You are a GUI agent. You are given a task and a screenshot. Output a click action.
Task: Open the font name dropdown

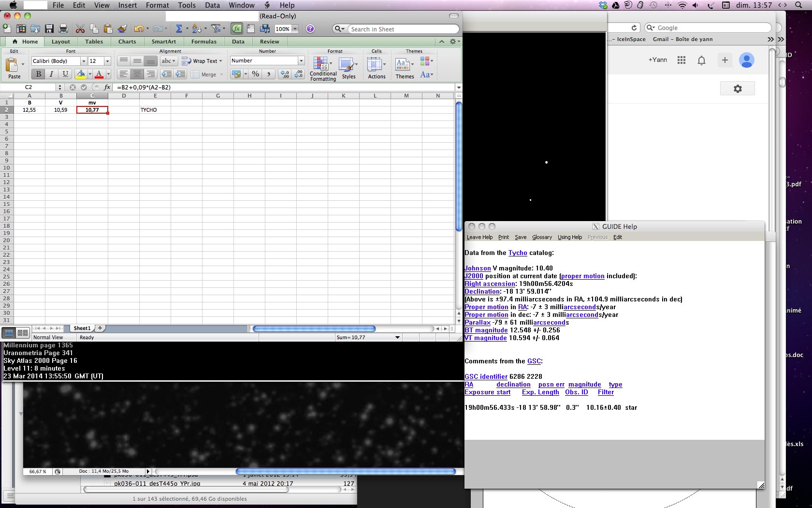coord(83,61)
